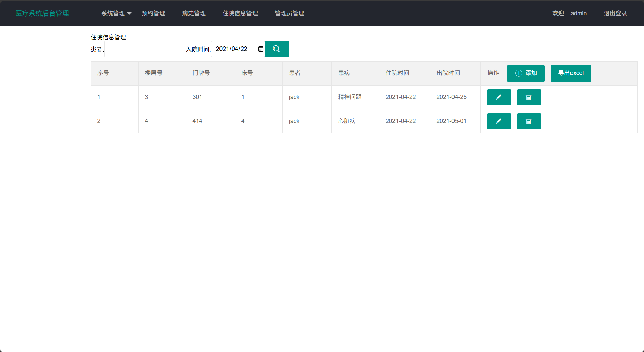644x352 pixels.
Task: Export table using 导出excel button
Action: pos(570,73)
